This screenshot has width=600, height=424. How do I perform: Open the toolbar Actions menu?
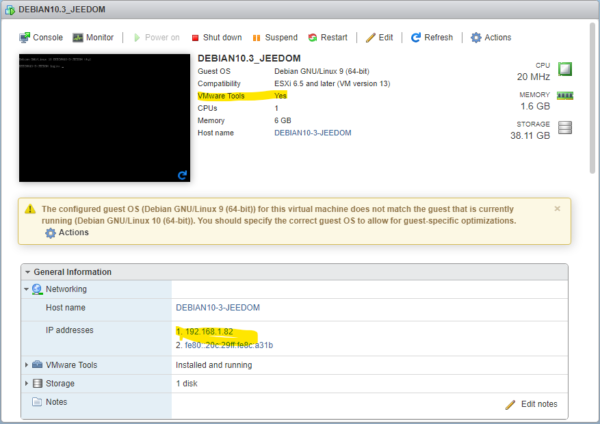(x=491, y=38)
